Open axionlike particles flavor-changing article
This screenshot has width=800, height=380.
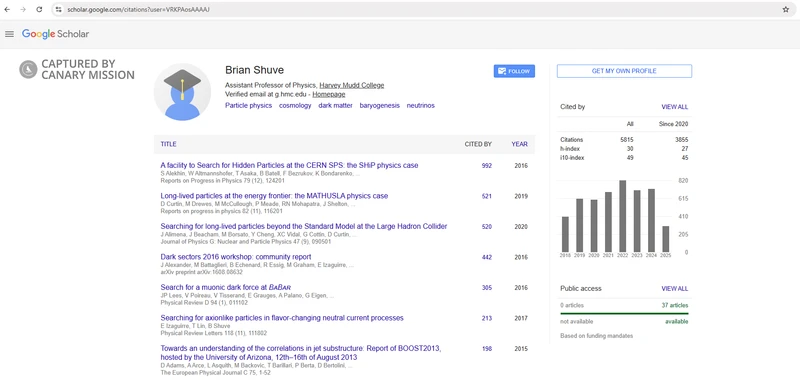(x=282, y=318)
